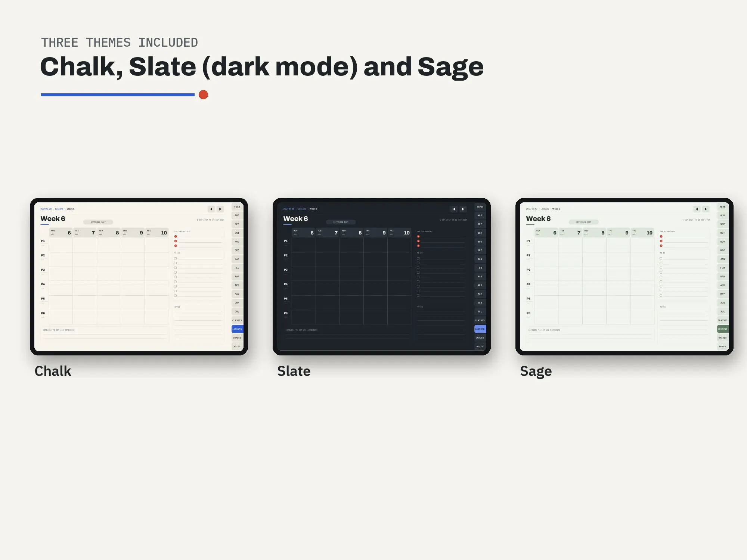Viewport: 747px width, 560px height.
Task: Tick the last to-do checkbox in Chalk planner
Action: tap(176, 296)
